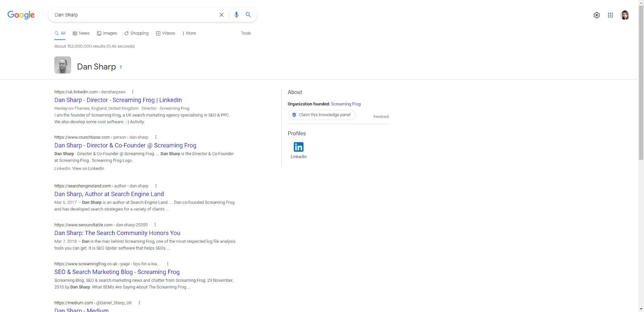The width and height of the screenshot is (644, 312).
Task: Switch to the Videos tab
Action: [165, 33]
